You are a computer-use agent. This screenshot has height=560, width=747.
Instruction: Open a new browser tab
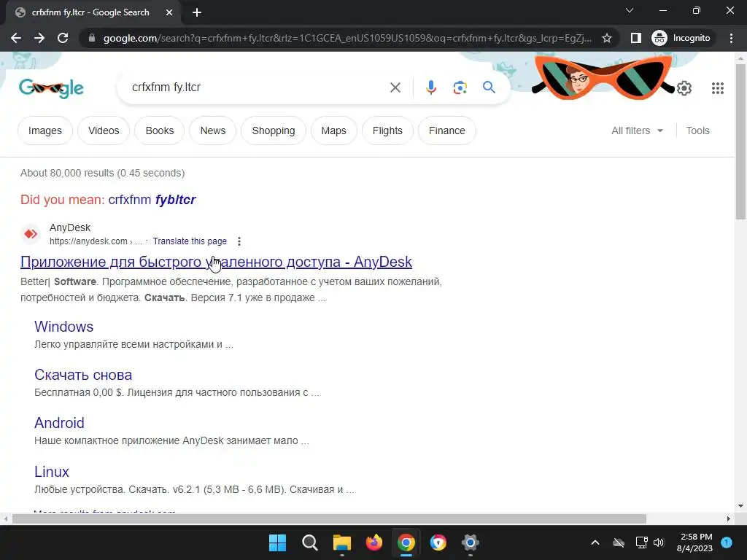point(197,12)
